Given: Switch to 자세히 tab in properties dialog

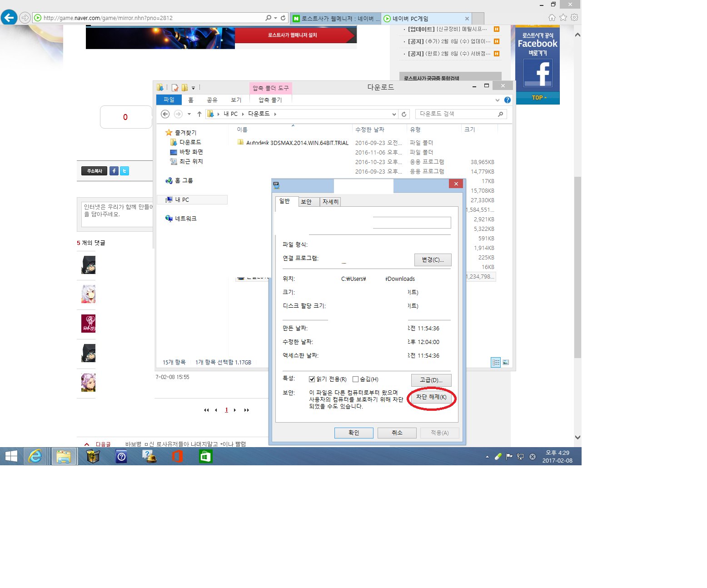Looking at the screenshot, I should pos(330,202).
